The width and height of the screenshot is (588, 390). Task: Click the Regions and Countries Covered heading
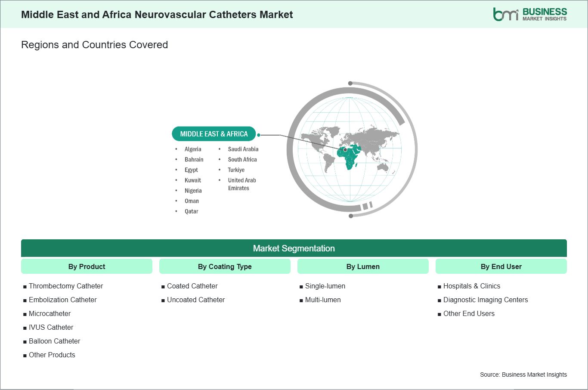click(x=94, y=44)
